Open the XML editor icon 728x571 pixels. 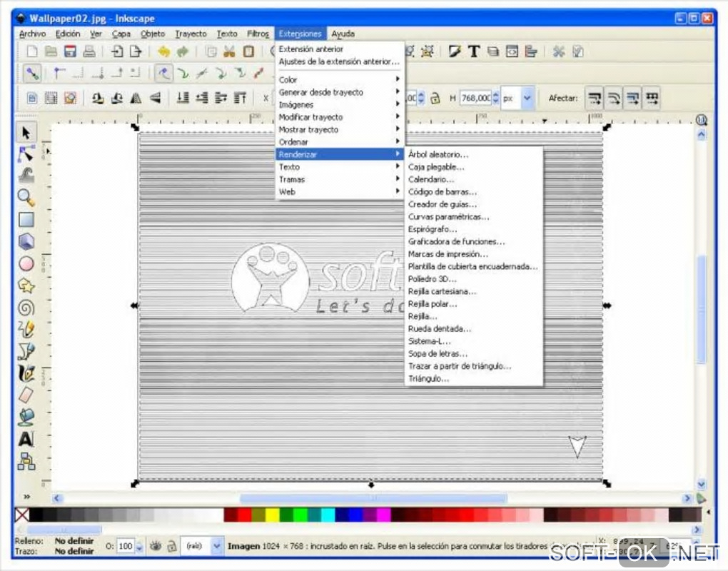[512, 51]
